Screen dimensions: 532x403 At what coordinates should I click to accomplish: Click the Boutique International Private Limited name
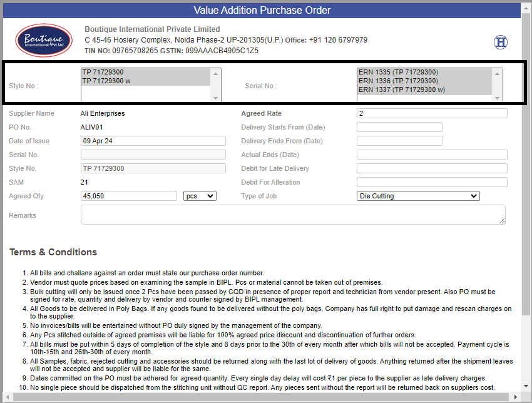point(152,29)
